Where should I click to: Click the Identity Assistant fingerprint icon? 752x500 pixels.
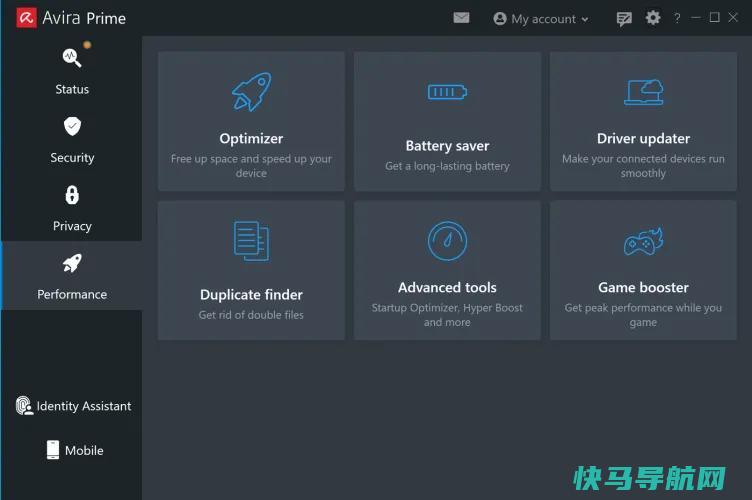[24, 406]
